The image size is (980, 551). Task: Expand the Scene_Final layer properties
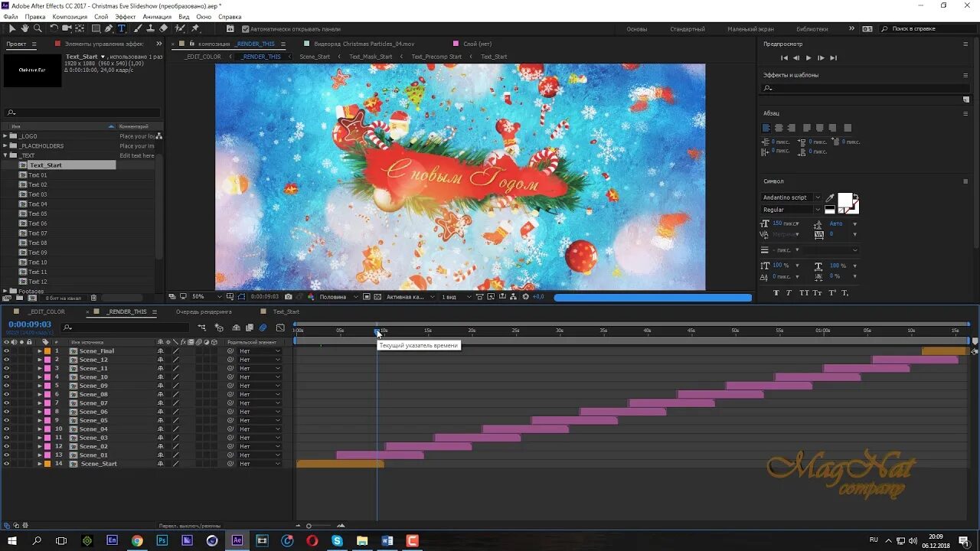[40, 351]
